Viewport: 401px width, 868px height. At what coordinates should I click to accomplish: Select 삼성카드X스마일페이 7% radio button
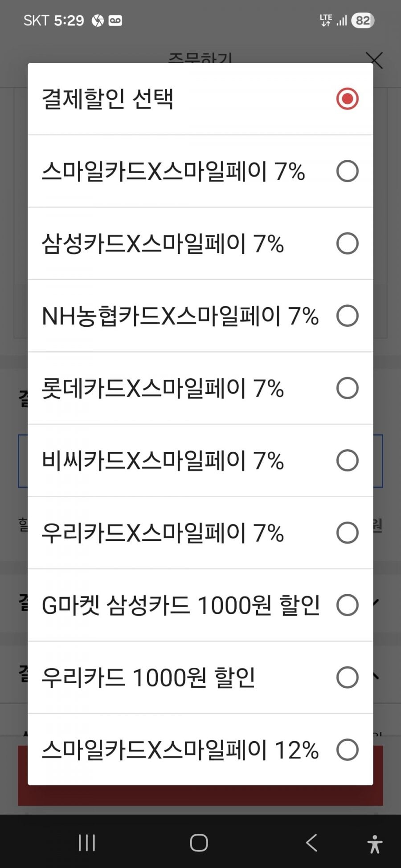pos(347,243)
